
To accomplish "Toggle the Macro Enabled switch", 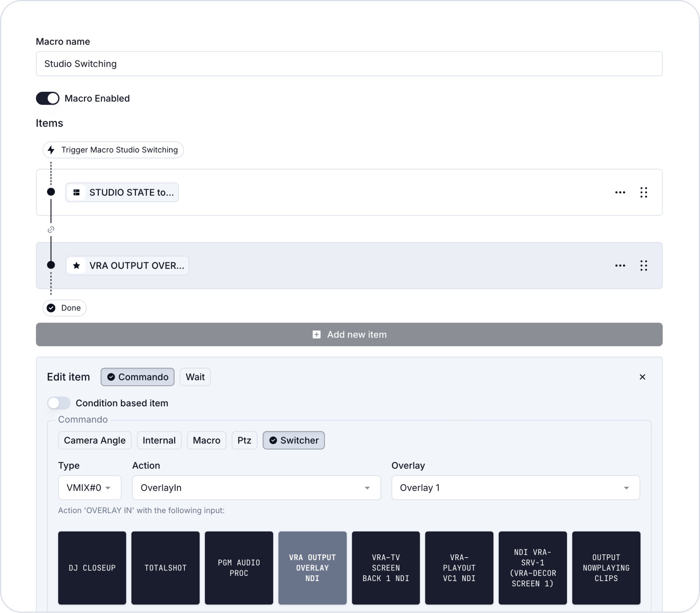I will pos(48,98).
